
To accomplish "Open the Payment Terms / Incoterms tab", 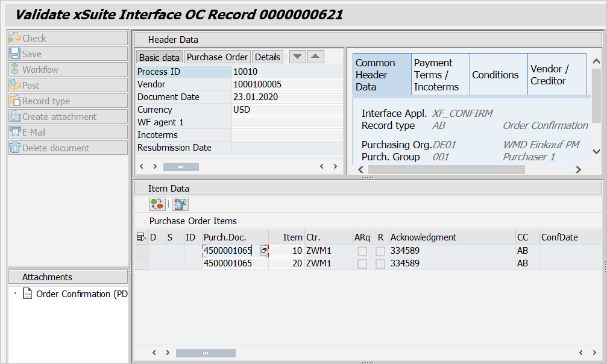I will (x=440, y=75).
